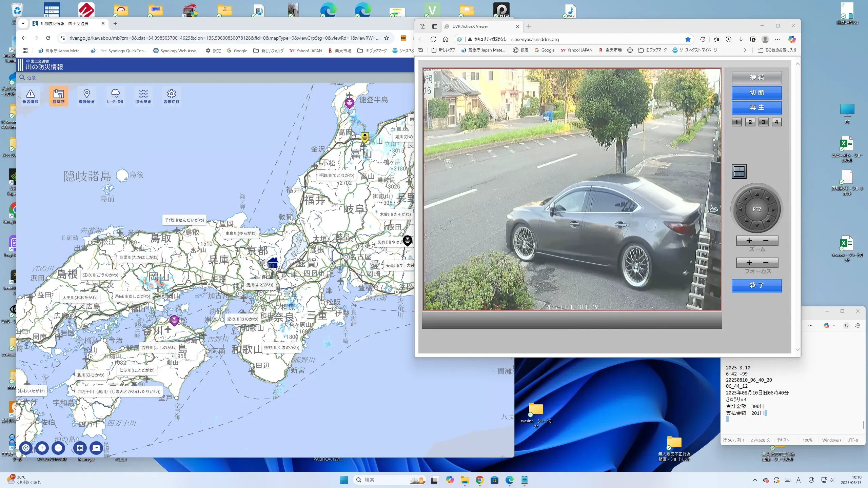This screenshot has width=868, height=488.
Task: Show hidden system tray icons chevron
Action: [x=755, y=480]
